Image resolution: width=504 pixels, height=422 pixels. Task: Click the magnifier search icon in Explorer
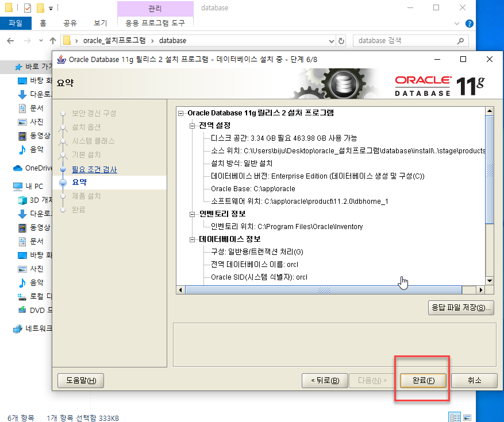click(460, 41)
